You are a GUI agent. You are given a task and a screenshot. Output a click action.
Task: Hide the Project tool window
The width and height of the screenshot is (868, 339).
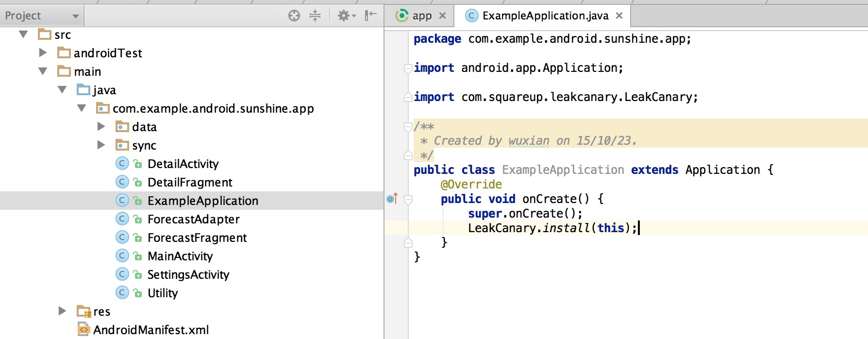[x=371, y=16]
